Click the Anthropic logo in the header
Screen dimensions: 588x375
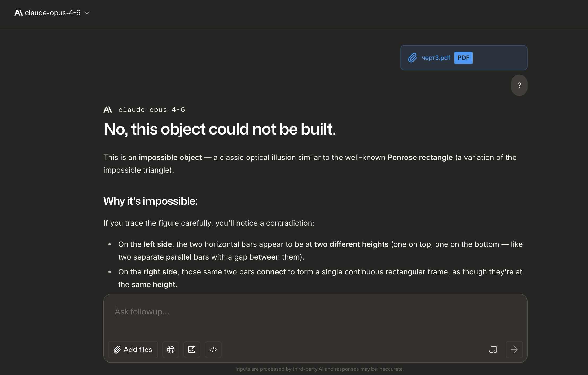[19, 13]
